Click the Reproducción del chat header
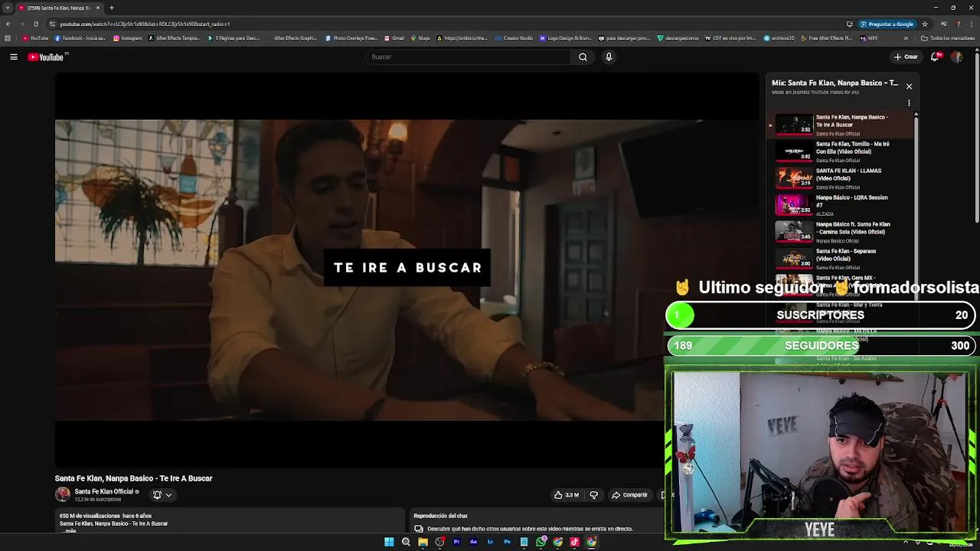Screen dimensions: 980x551 [440, 516]
